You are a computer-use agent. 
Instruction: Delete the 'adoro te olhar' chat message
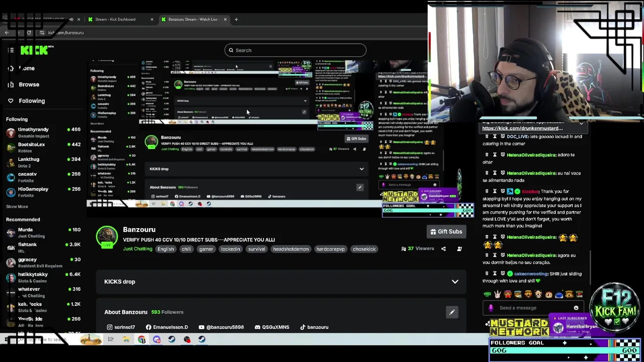[x=487, y=155]
